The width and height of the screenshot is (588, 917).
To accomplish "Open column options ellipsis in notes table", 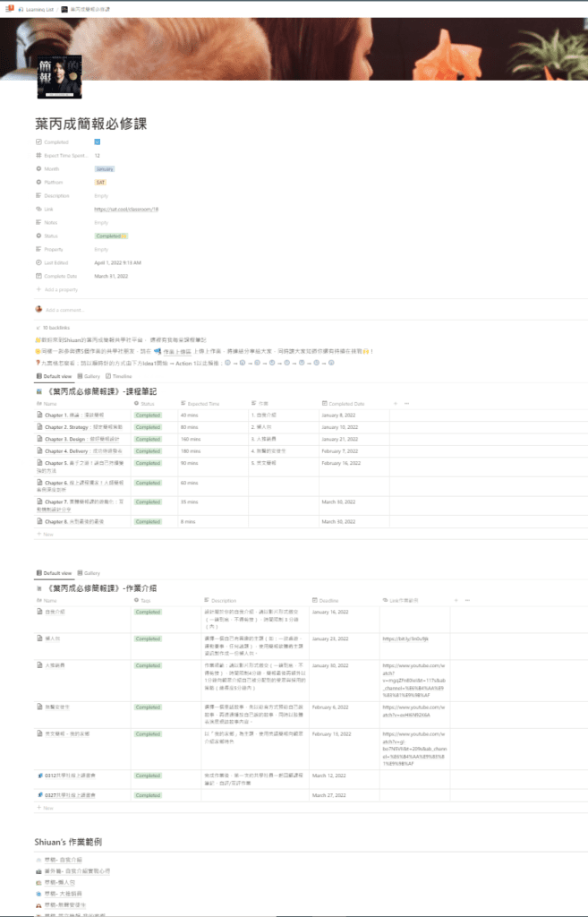I will tap(407, 403).
